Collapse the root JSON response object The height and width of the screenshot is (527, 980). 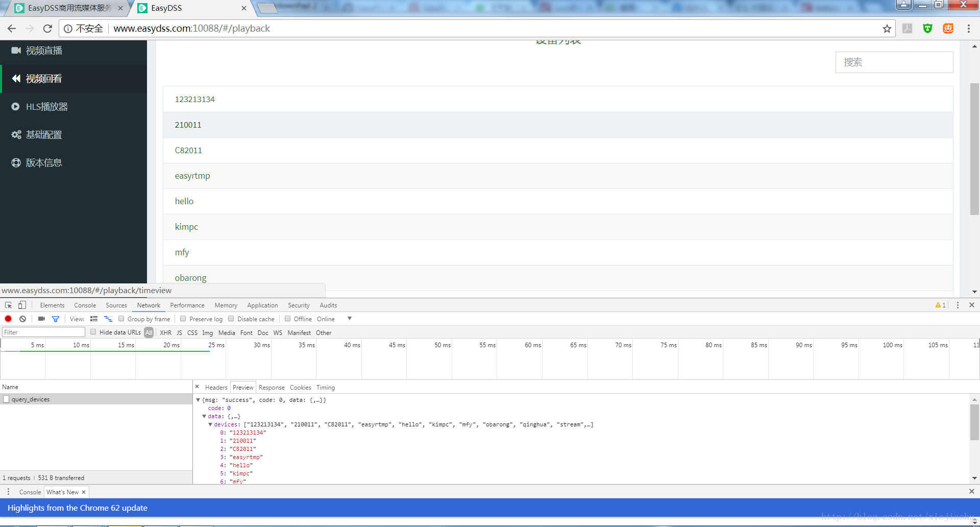pyautogui.click(x=198, y=400)
